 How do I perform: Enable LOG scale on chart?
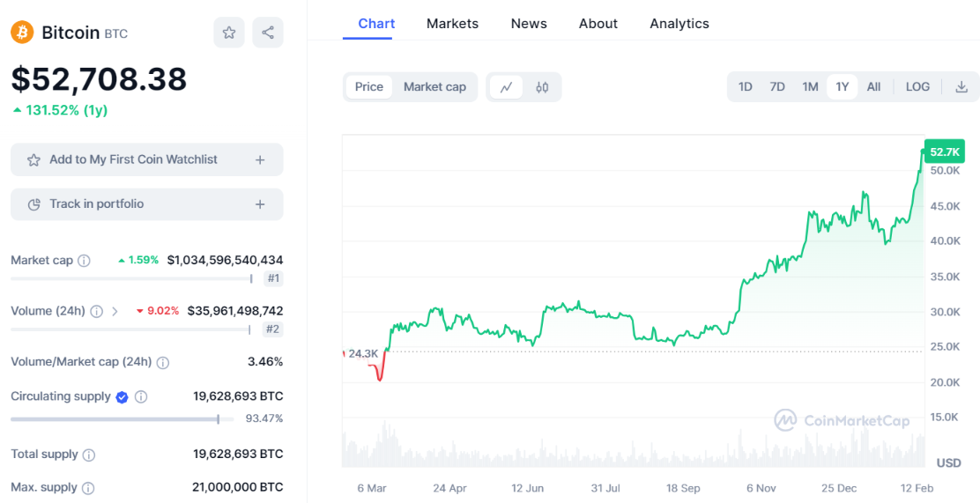click(917, 86)
